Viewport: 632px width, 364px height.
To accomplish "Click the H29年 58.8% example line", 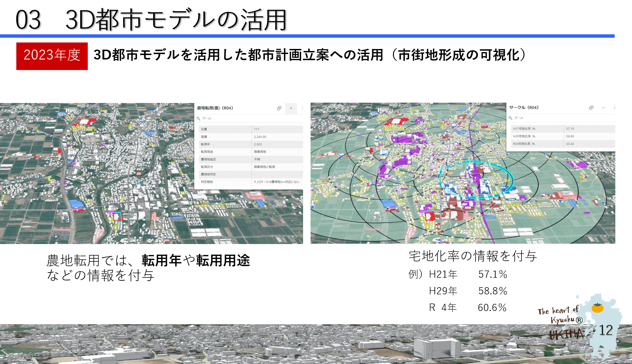I will pos(468,291).
